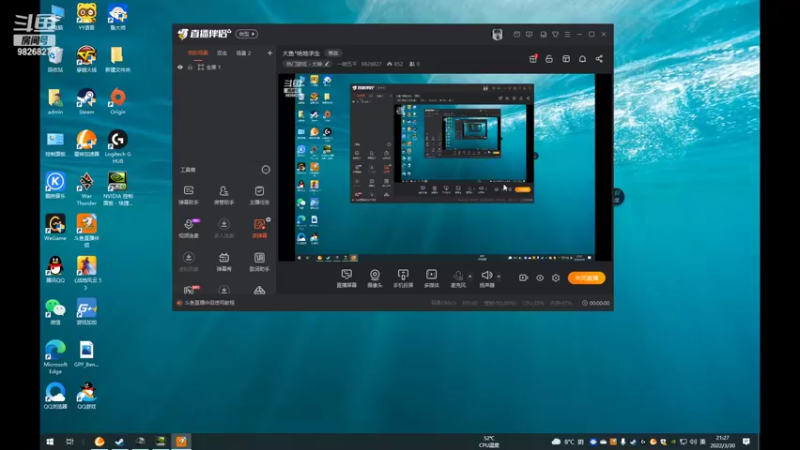Screen dimensions: 800x450
Task: Toggle preview eye icon beside settings gear
Action: tap(540, 278)
